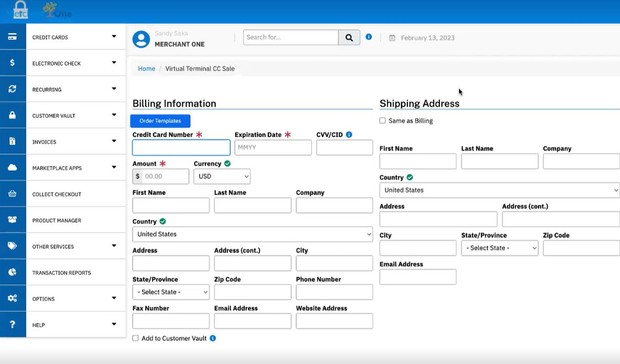This screenshot has width=620, height=364.
Task: Click the Recurring refresh arrows icon
Action: pos(13,89)
